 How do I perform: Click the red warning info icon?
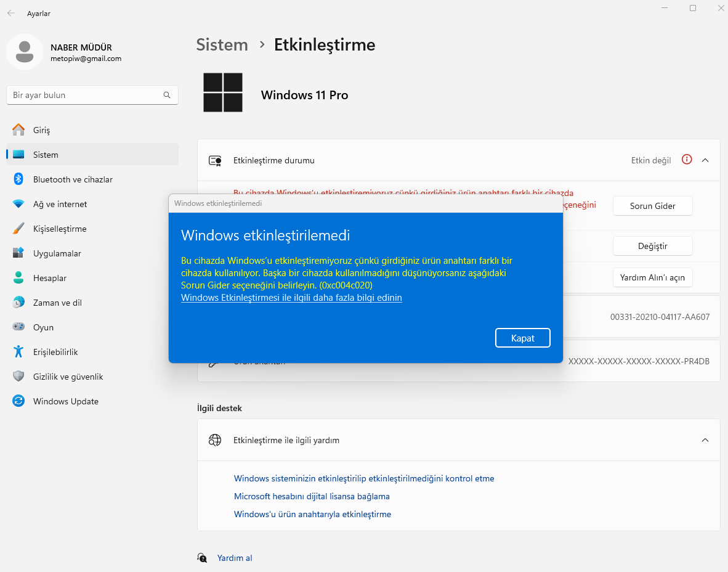(x=687, y=160)
